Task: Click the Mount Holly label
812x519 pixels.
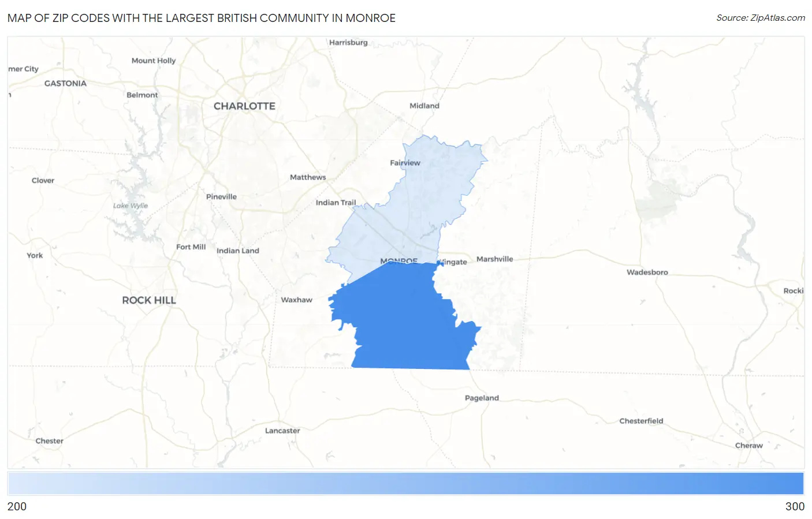Action: [x=154, y=61]
